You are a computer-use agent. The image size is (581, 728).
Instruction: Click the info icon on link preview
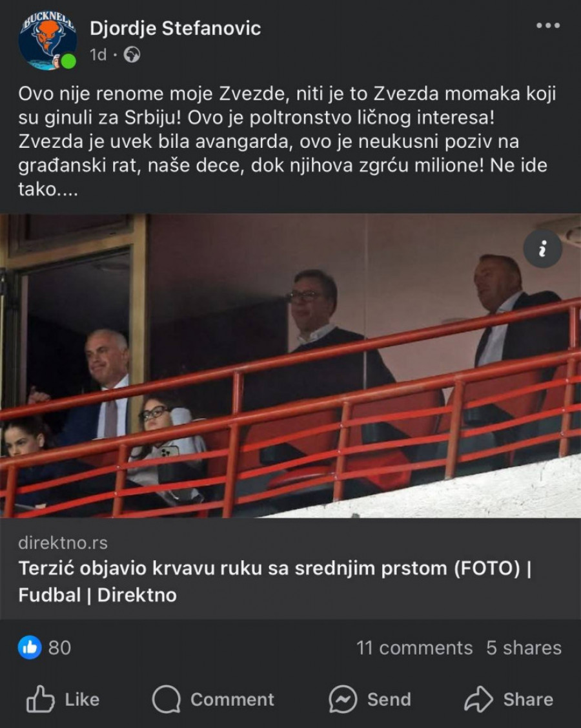click(542, 249)
